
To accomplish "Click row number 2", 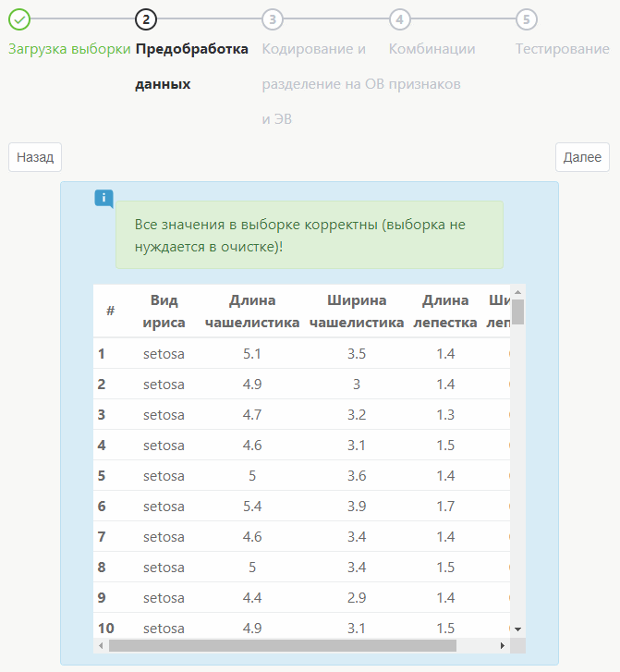I will click(101, 385).
